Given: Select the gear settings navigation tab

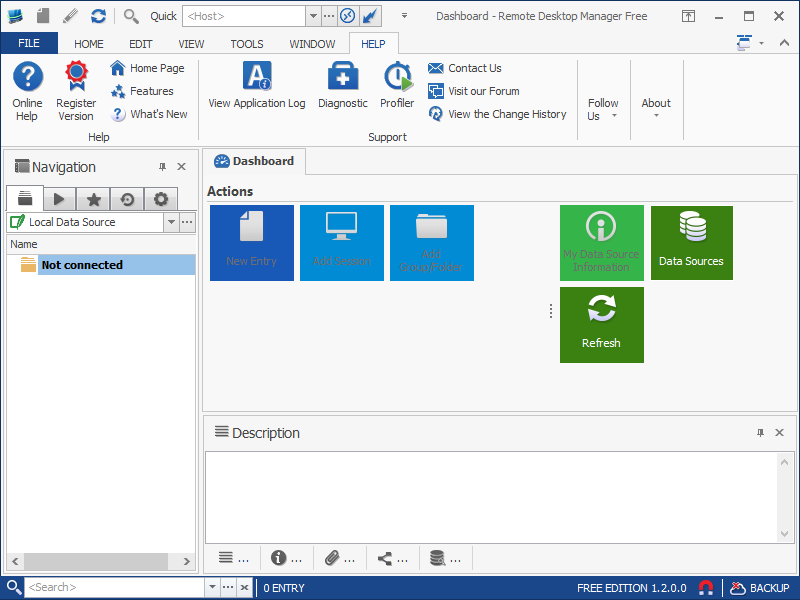Looking at the screenshot, I should point(161,199).
